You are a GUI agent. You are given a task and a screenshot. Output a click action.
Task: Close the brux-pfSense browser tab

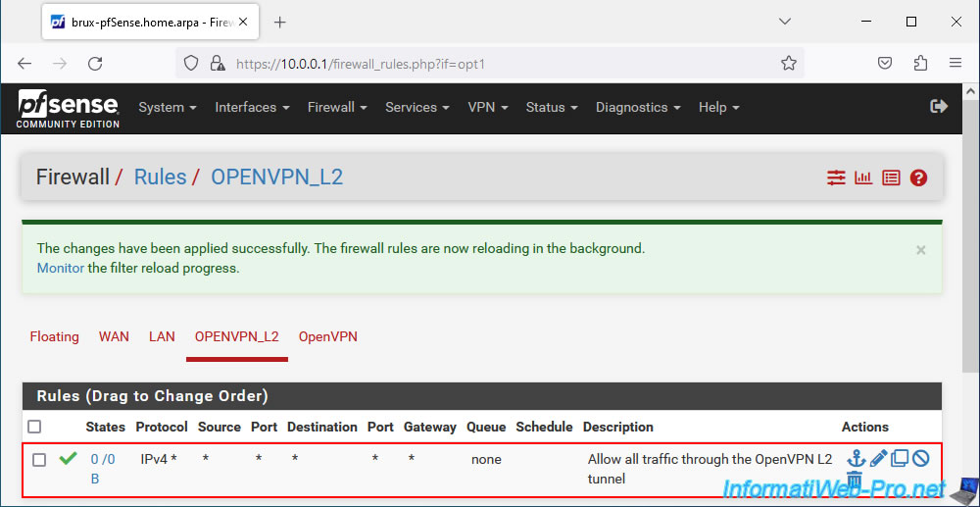coord(243,22)
